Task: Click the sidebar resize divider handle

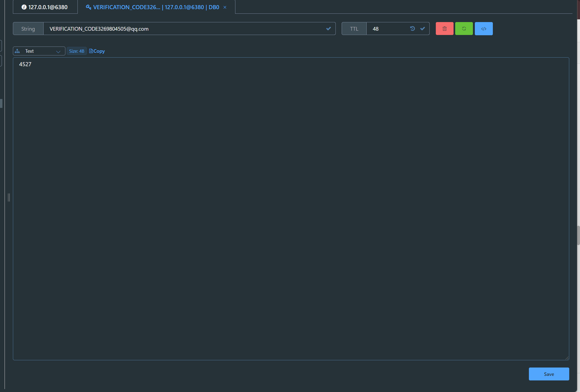Action: pos(9,197)
